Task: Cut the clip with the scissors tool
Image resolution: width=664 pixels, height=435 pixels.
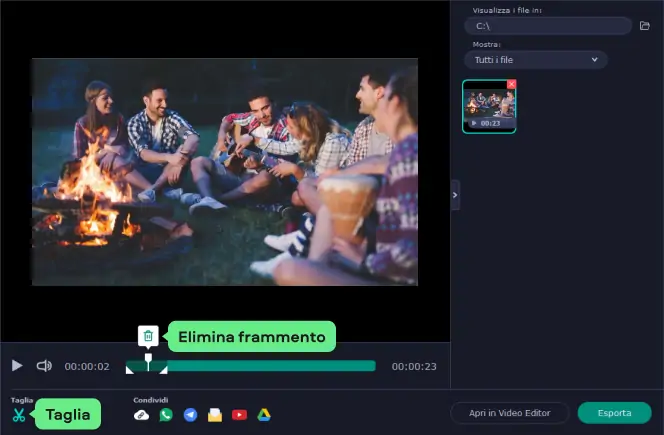Action: coord(19,415)
